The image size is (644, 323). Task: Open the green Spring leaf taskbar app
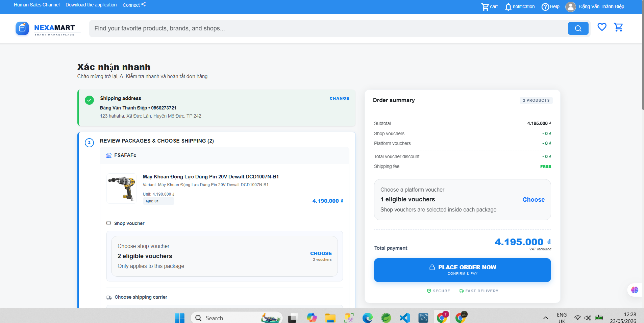point(386,318)
